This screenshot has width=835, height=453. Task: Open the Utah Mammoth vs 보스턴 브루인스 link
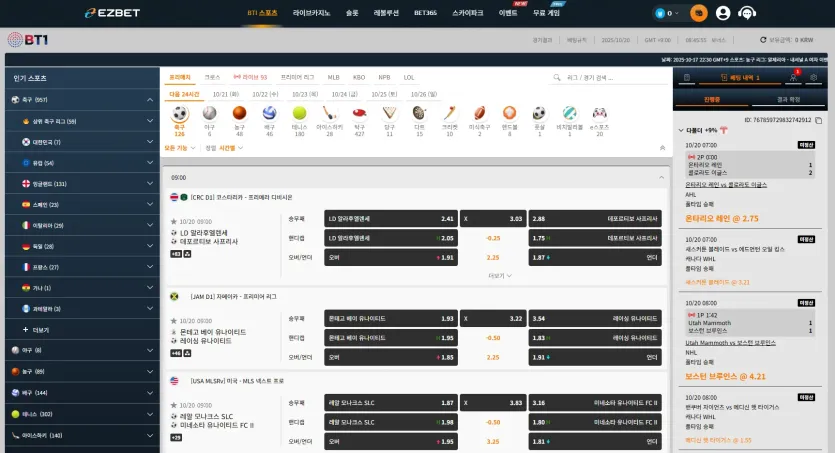pyautogui.click(x=730, y=343)
